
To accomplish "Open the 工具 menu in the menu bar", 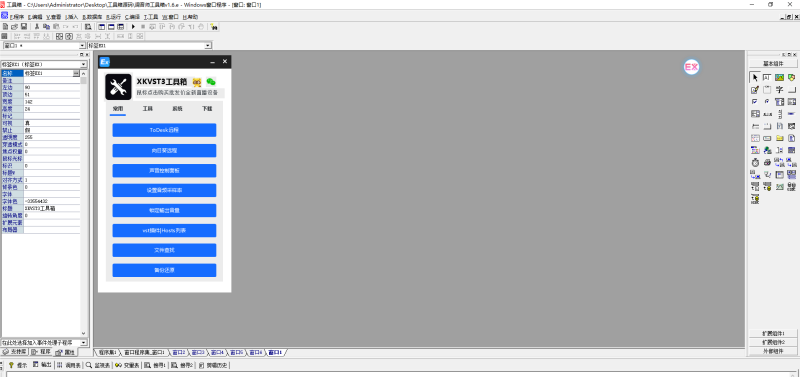I will 151,17.
